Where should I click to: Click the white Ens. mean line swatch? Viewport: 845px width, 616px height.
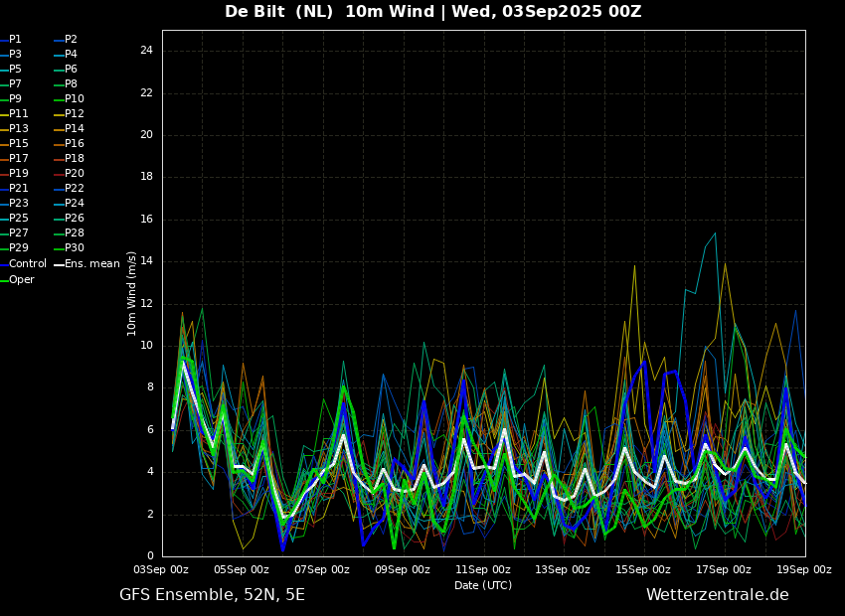(59, 264)
